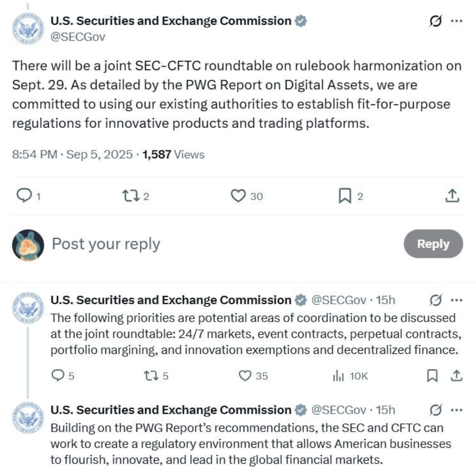This screenshot has width=476, height=476.
Task: Bookmark the main SEC post
Action: coord(345,196)
